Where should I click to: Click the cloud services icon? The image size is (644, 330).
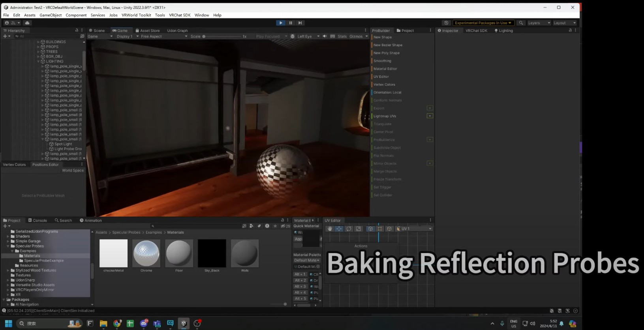(x=27, y=23)
